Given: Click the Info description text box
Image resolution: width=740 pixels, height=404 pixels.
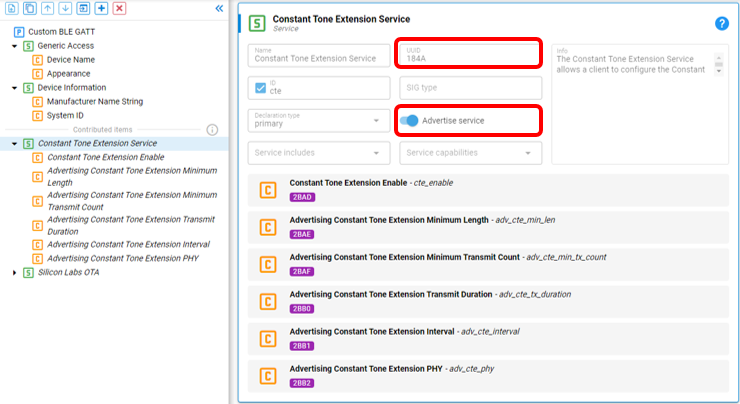Looking at the screenshot, I should click(640, 104).
